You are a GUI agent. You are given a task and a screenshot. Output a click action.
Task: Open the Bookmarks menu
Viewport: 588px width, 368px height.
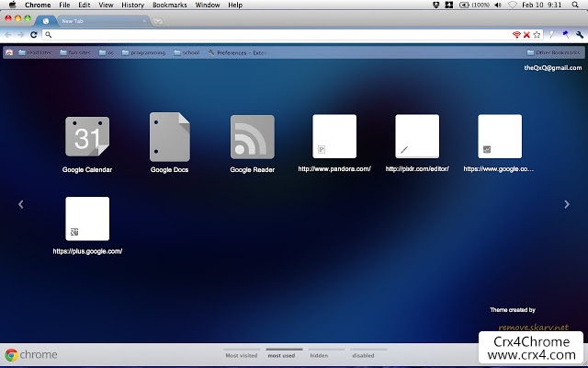(x=169, y=5)
